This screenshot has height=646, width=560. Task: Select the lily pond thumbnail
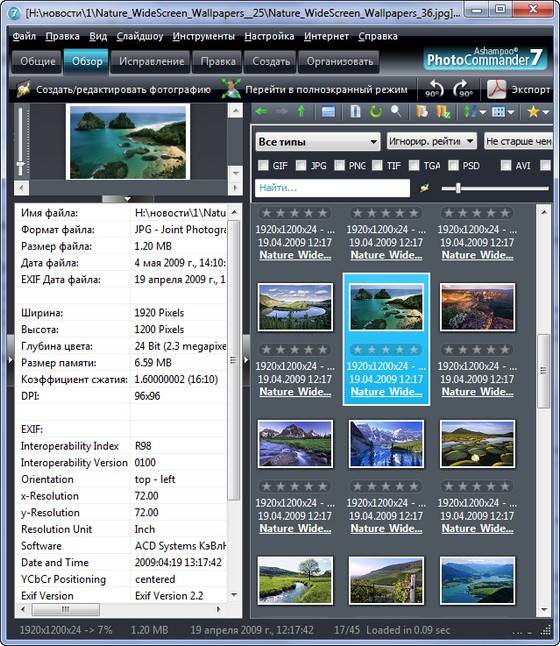(x=477, y=444)
